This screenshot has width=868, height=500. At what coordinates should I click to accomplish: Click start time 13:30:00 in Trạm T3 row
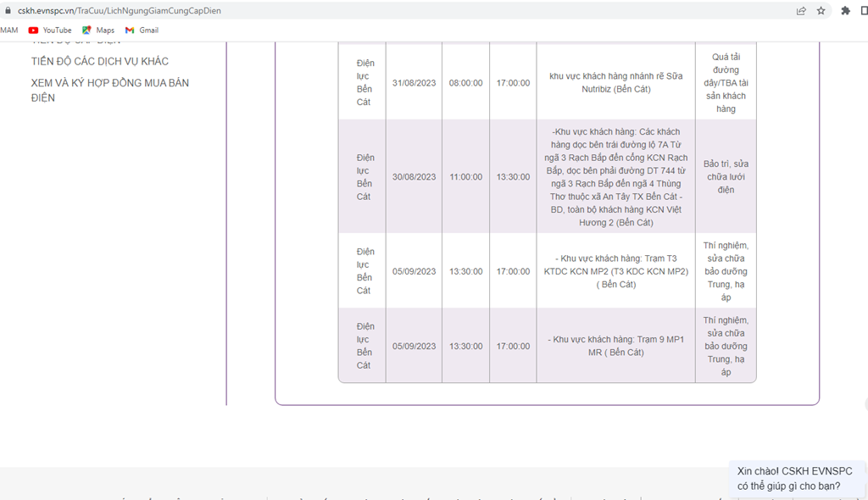tap(465, 271)
